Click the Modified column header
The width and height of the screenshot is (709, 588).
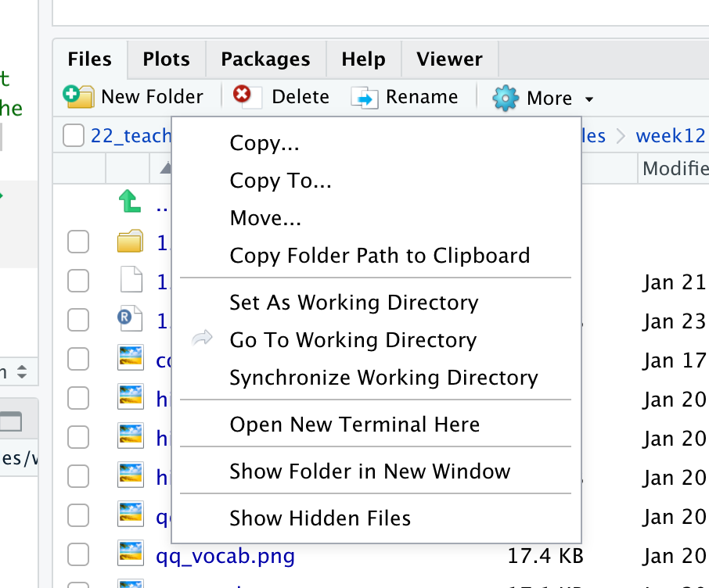tap(675, 168)
